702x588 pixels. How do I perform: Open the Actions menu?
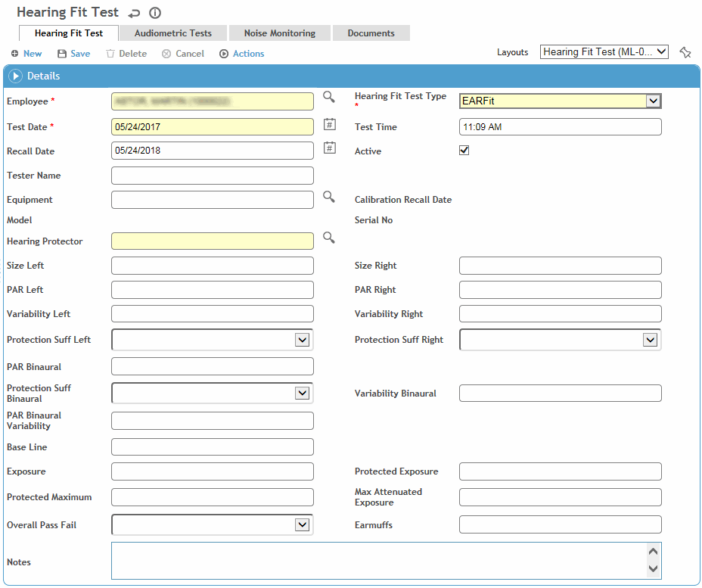coord(242,54)
